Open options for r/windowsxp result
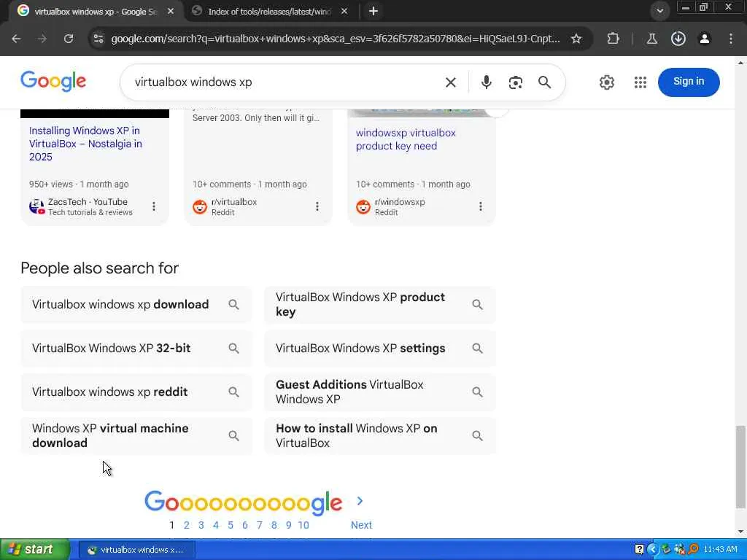This screenshot has height=560, width=747. pyautogui.click(x=480, y=206)
